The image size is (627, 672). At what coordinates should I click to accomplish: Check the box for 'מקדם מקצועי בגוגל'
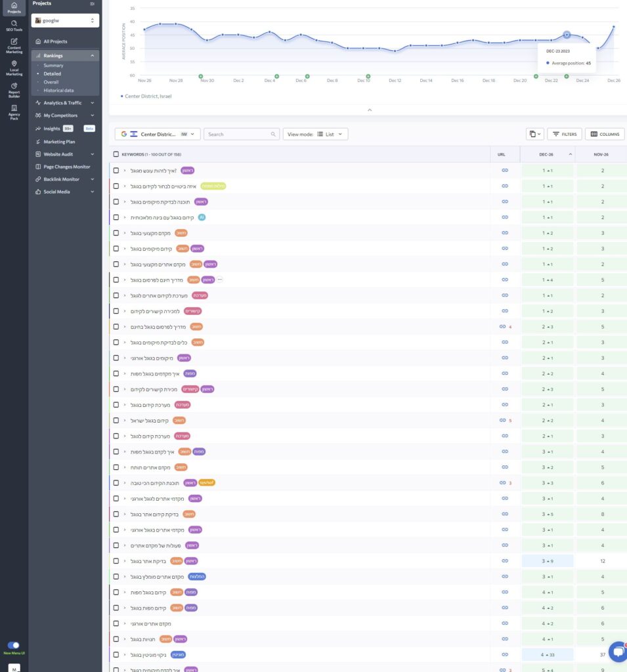[116, 233]
